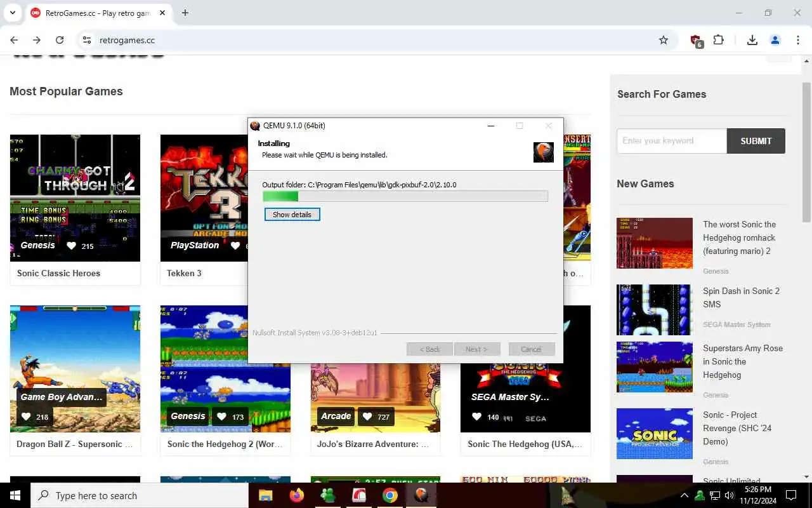Minimize the QEMU installer window
This screenshot has height=508, width=812.
coord(490,126)
